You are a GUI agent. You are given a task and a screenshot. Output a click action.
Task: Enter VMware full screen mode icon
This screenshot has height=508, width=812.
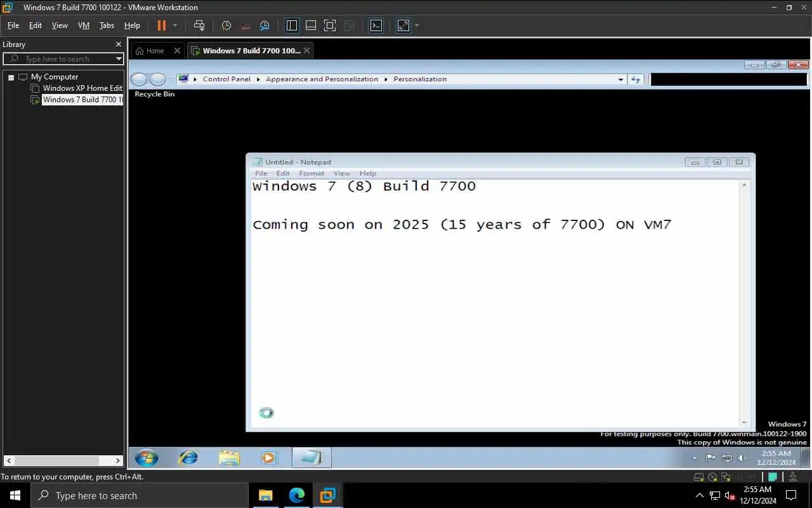(330, 25)
